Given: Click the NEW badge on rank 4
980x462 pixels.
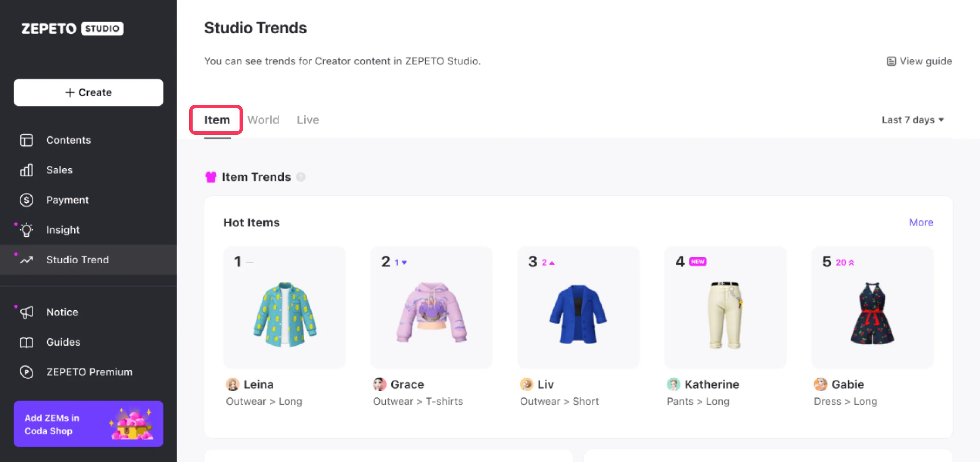Looking at the screenshot, I should [x=697, y=262].
